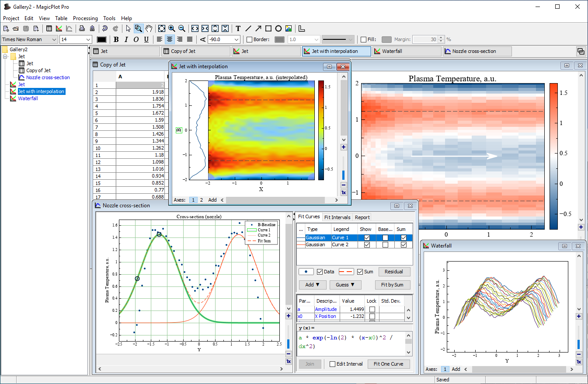Switch to the Report tab
This screenshot has height=384, width=588.
coord(362,217)
